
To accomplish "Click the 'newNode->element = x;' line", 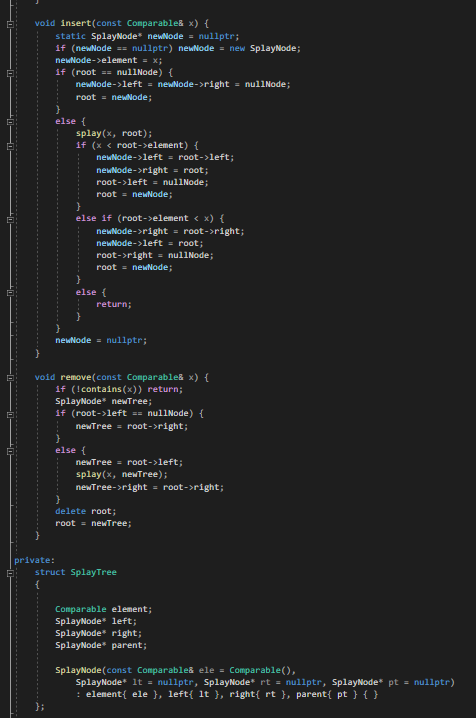I will coord(108,60).
